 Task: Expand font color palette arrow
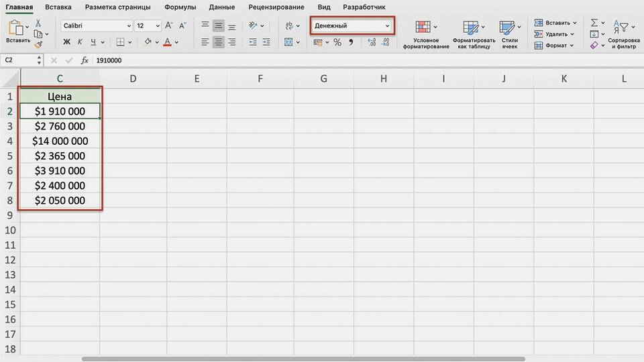176,42
